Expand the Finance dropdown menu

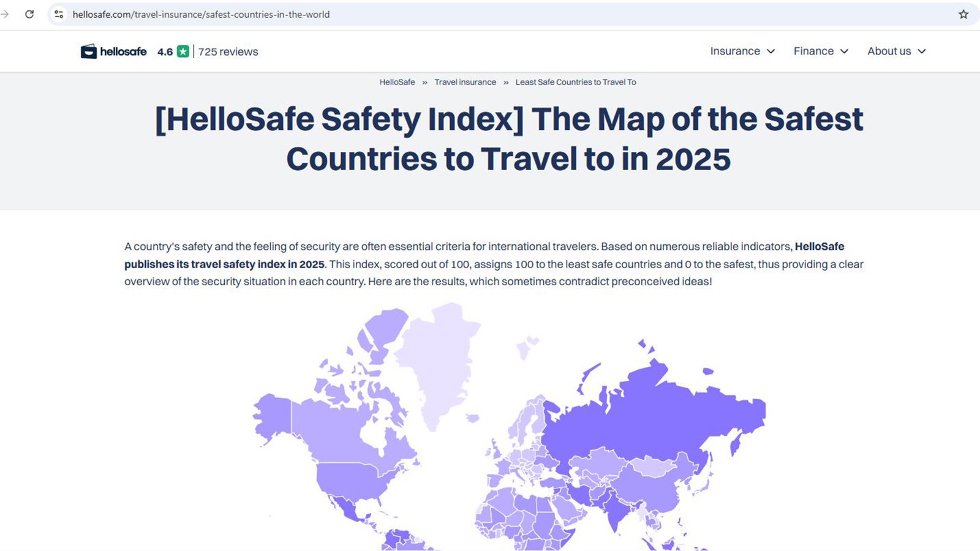click(x=821, y=51)
